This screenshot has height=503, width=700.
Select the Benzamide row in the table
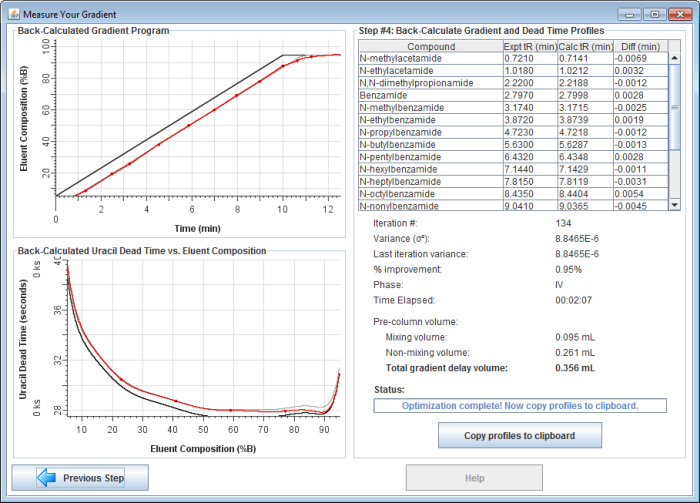(428, 95)
